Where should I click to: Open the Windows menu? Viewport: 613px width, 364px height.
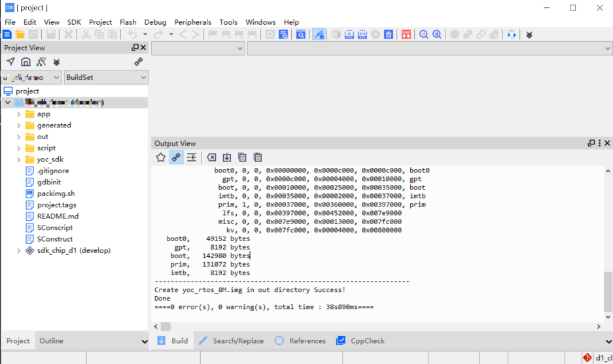pyautogui.click(x=260, y=22)
